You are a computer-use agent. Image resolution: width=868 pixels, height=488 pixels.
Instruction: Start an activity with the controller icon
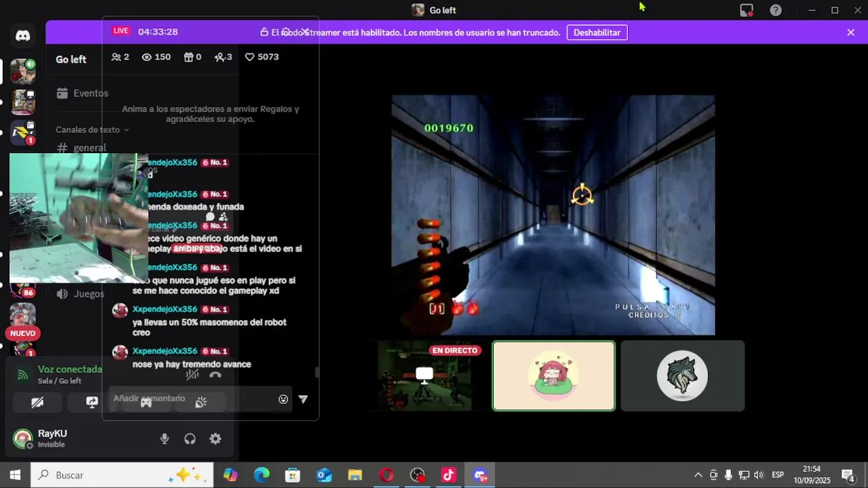tap(146, 402)
